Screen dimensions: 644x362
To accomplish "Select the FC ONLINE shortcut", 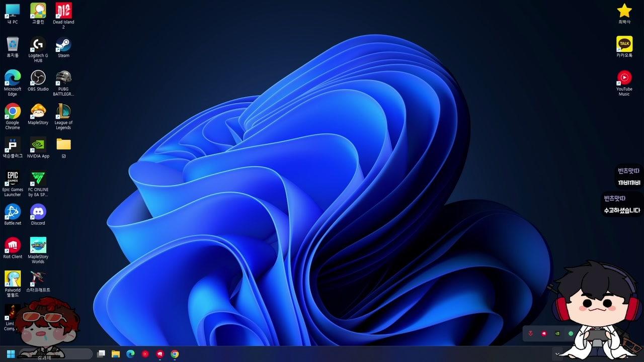I will [38, 184].
